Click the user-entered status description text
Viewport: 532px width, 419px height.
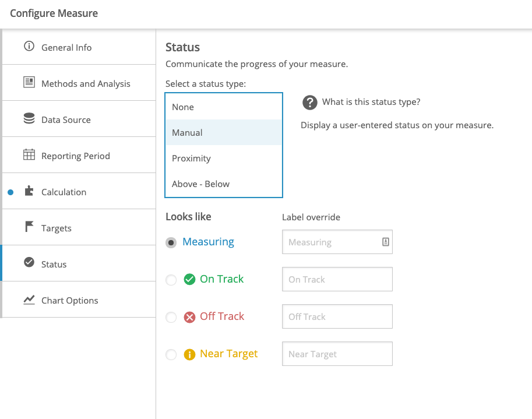[397, 125]
